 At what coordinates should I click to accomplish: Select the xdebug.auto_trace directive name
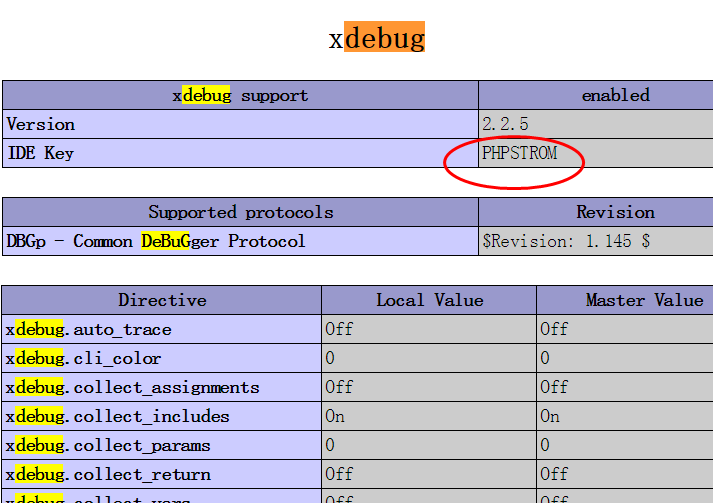tap(89, 329)
